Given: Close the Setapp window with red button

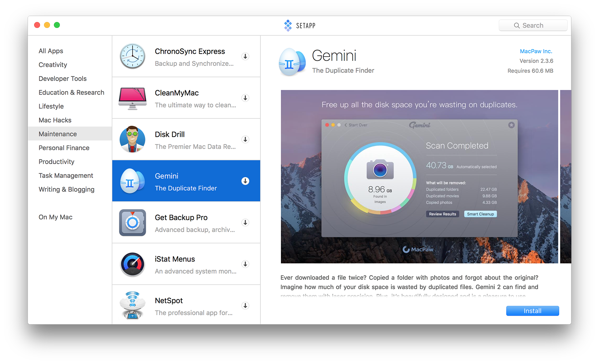Looking at the screenshot, I should coord(37,25).
